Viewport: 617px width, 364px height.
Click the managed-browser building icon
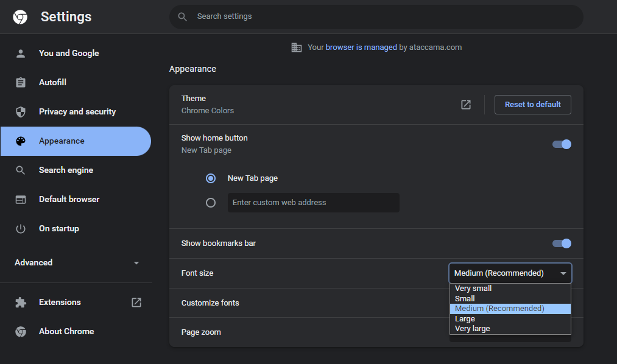tap(297, 47)
